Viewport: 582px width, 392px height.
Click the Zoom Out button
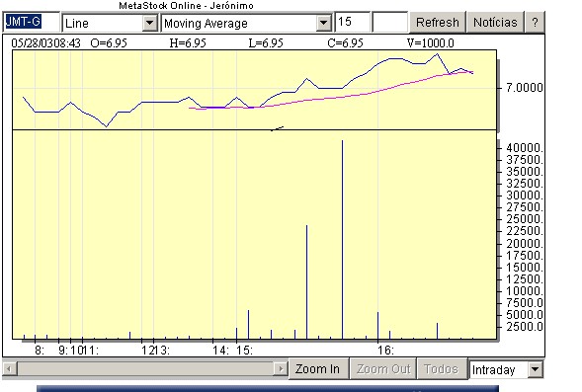pyautogui.click(x=383, y=369)
